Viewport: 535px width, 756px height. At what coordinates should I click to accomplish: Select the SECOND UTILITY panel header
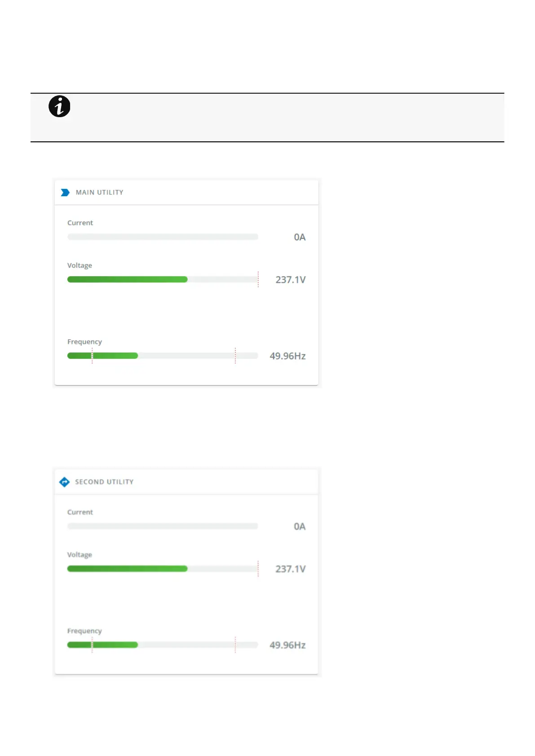pos(104,482)
